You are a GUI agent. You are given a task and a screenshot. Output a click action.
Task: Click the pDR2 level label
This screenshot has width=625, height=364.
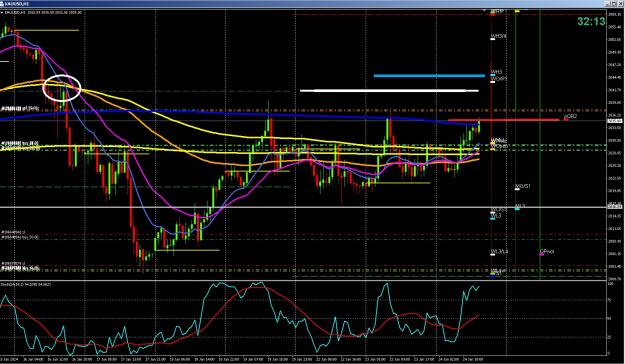point(570,116)
